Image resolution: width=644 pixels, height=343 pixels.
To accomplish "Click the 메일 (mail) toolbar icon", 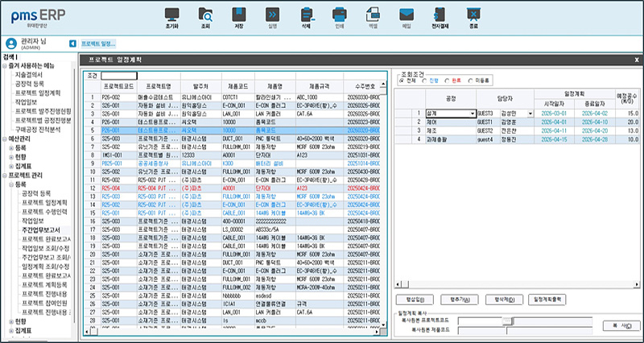I will pyautogui.click(x=407, y=15).
